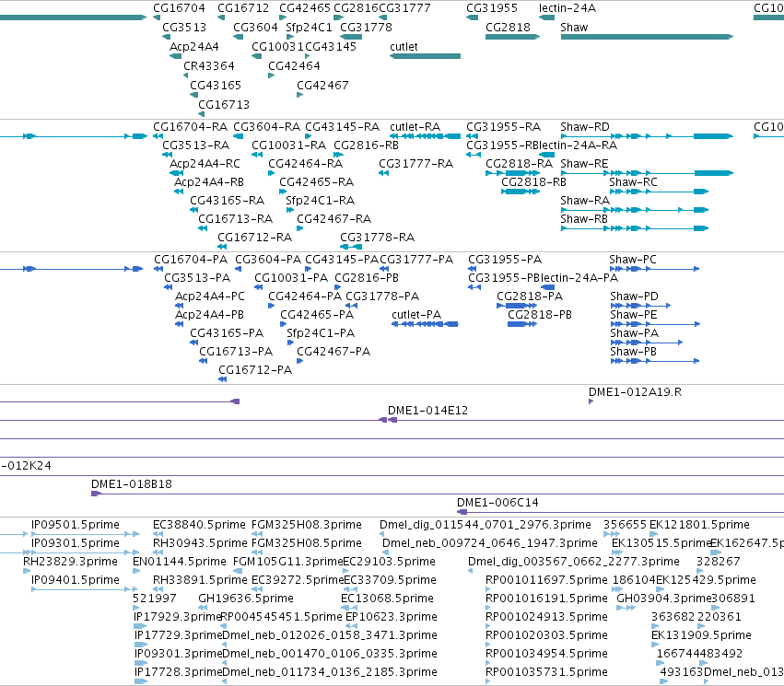Click the lectin-24A gene label
This screenshot has height=686, width=784.
pyautogui.click(x=568, y=8)
